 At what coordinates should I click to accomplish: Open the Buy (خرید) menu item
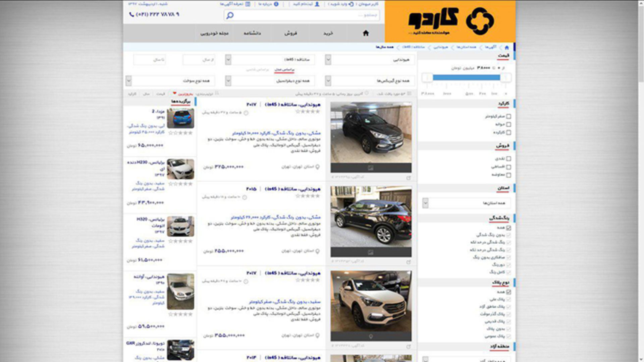point(328,33)
